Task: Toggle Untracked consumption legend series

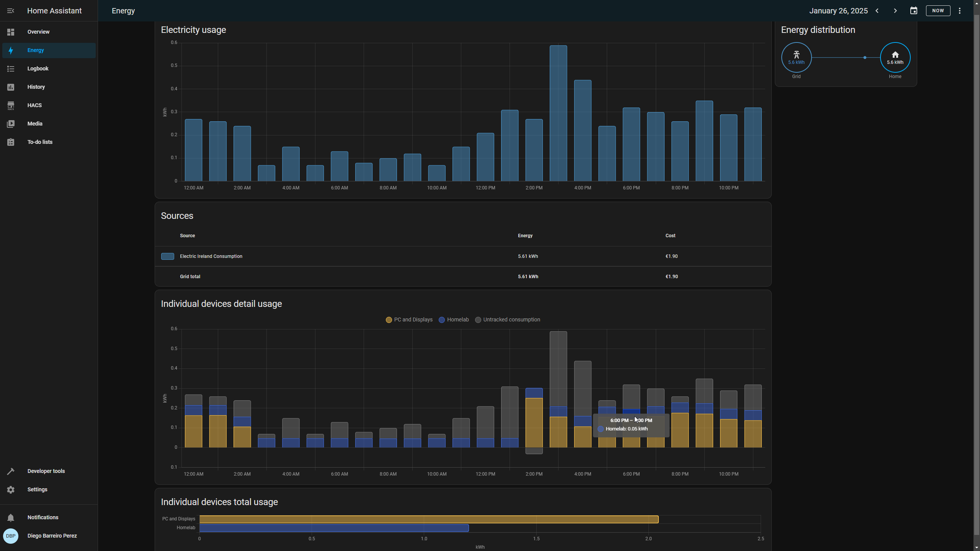Action: [x=508, y=320]
